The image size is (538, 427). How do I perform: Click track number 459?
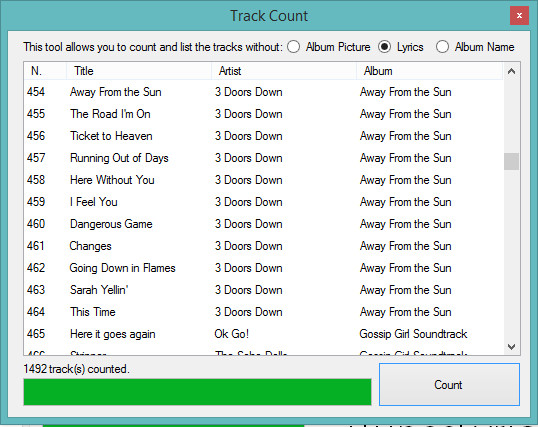(x=36, y=202)
